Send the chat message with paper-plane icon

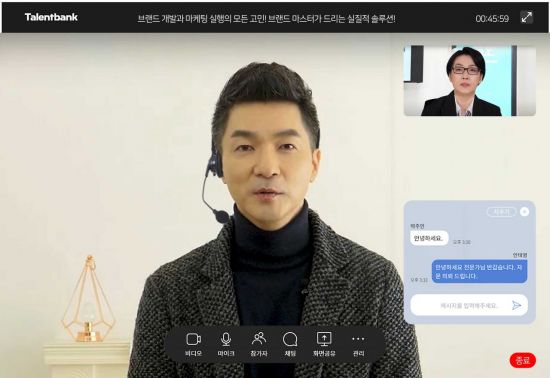(516, 305)
